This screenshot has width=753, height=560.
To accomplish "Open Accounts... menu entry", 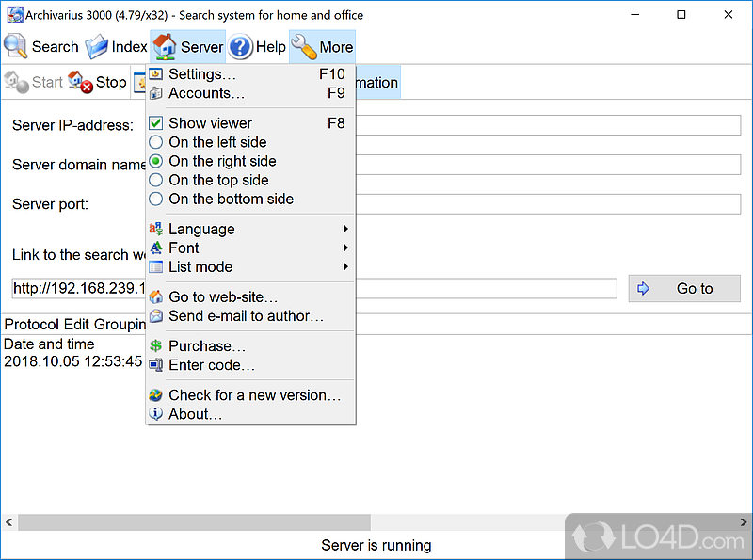I will tap(250, 93).
